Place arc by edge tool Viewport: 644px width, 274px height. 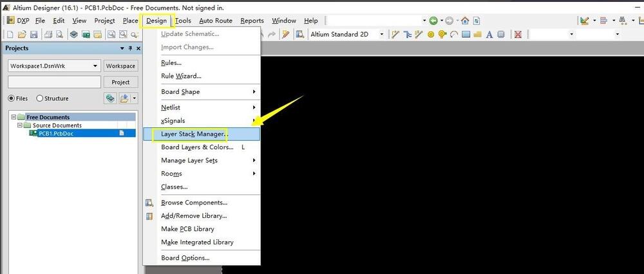[454, 35]
